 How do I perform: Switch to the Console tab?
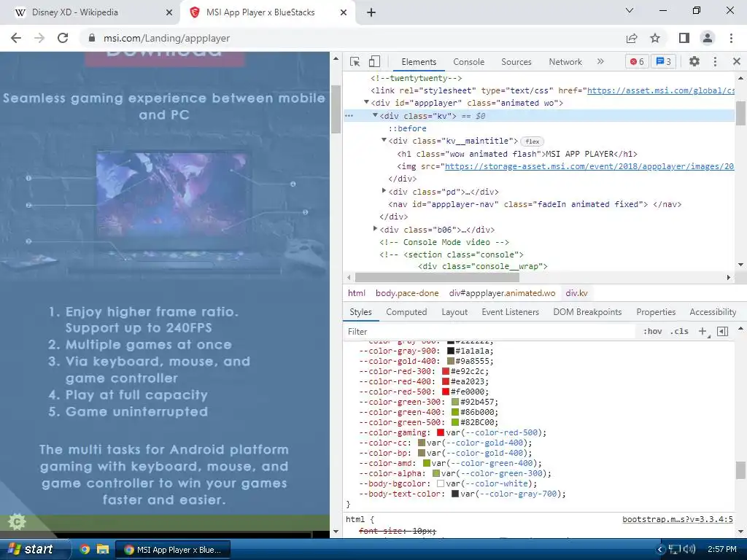click(468, 62)
